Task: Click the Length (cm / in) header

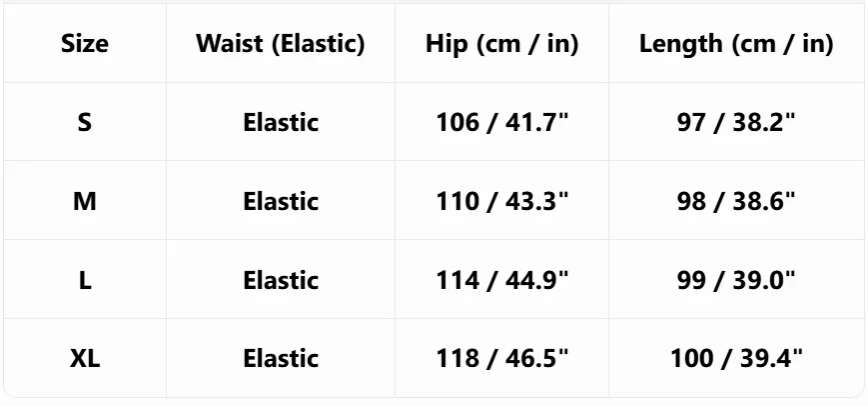Action: point(736,43)
